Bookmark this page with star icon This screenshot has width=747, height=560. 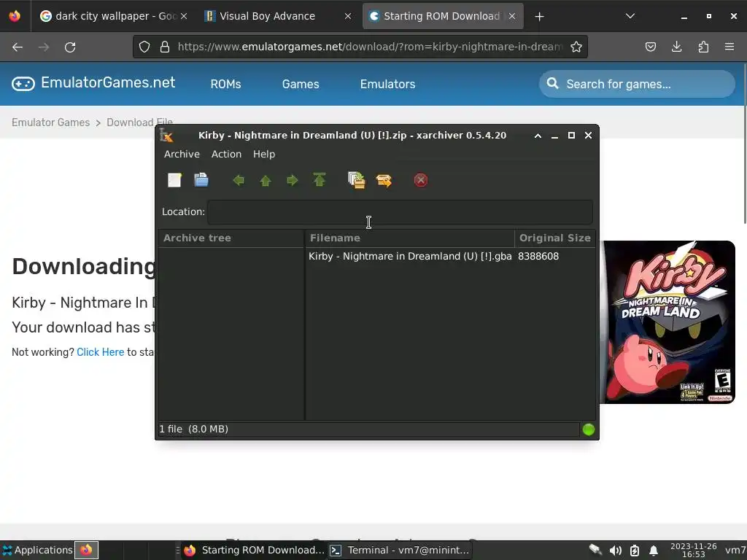pyautogui.click(x=576, y=47)
